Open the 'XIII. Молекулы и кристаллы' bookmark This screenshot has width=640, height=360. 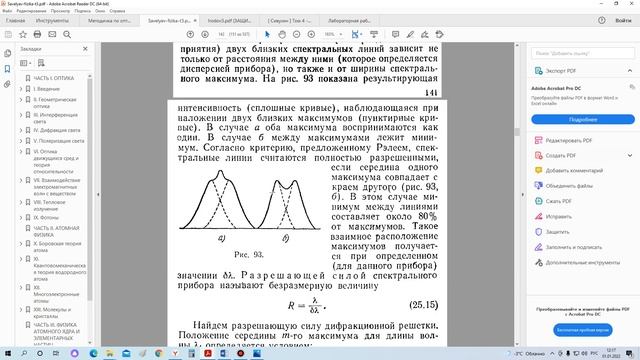52,313
